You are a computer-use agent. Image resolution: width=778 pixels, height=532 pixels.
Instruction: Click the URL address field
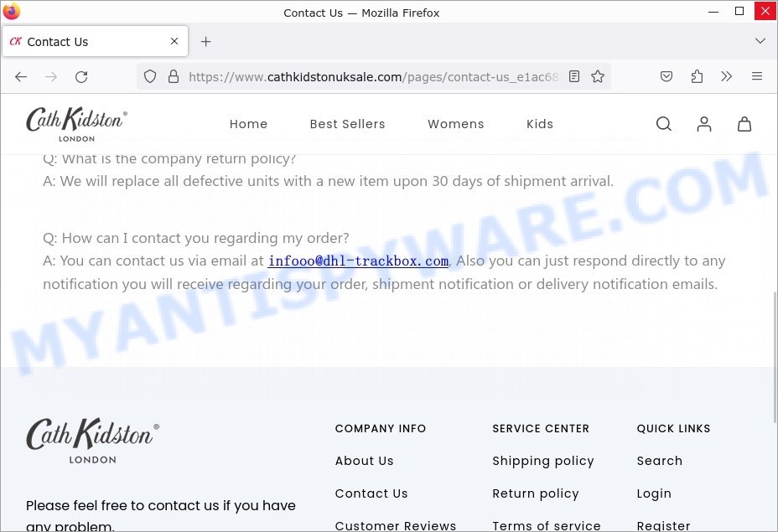pyautogui.click(x=372, y=77)
